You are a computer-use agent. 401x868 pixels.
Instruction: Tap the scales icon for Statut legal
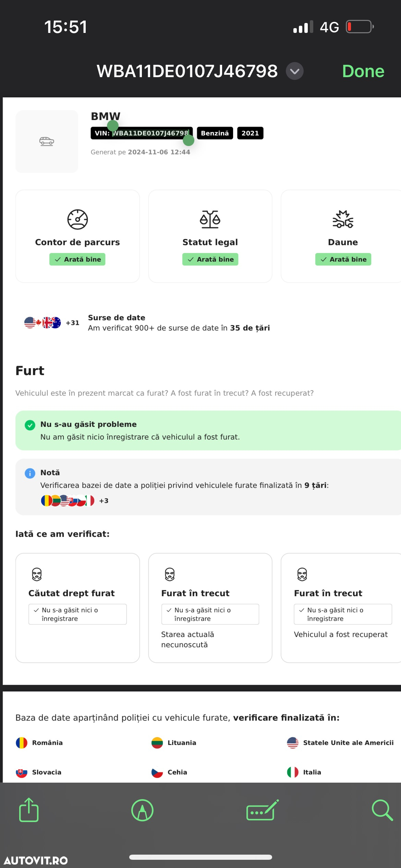click(210, 219)
